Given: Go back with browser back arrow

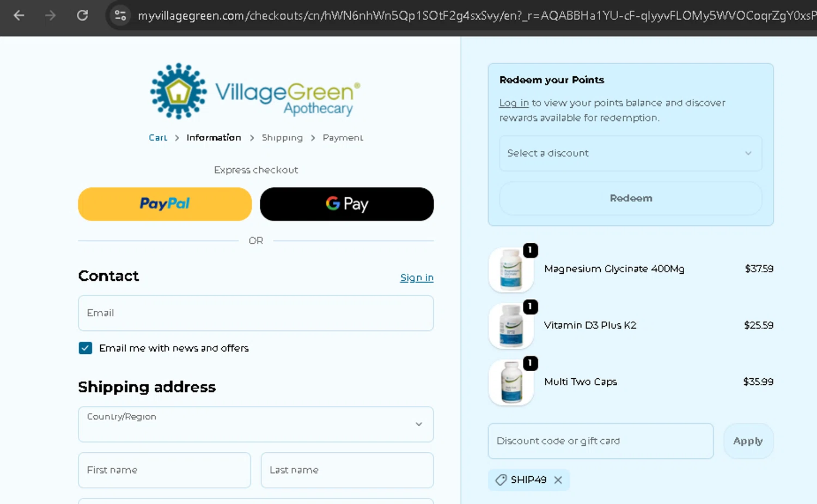Looking at the screenshot, I should 19,15.
